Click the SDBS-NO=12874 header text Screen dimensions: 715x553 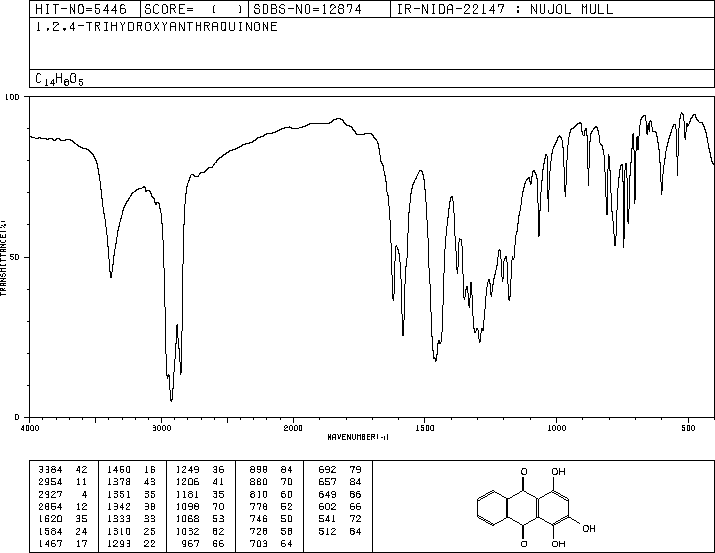(x=307, y=9)
